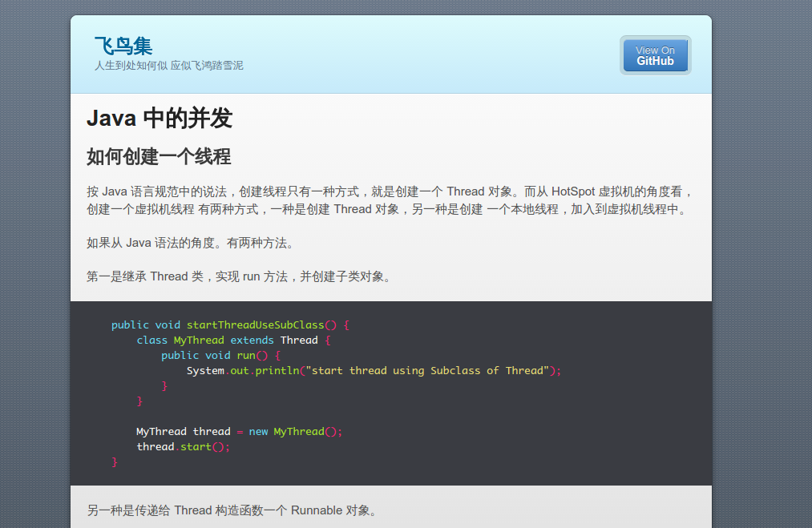The height and width of the screenshot is (528, 812).
Task: Click the final closing brace of the code
Action: click(x=115, y=462)
